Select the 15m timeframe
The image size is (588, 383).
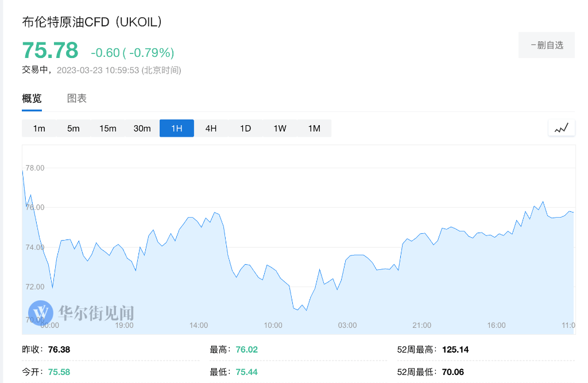click(x=107, y=128)
